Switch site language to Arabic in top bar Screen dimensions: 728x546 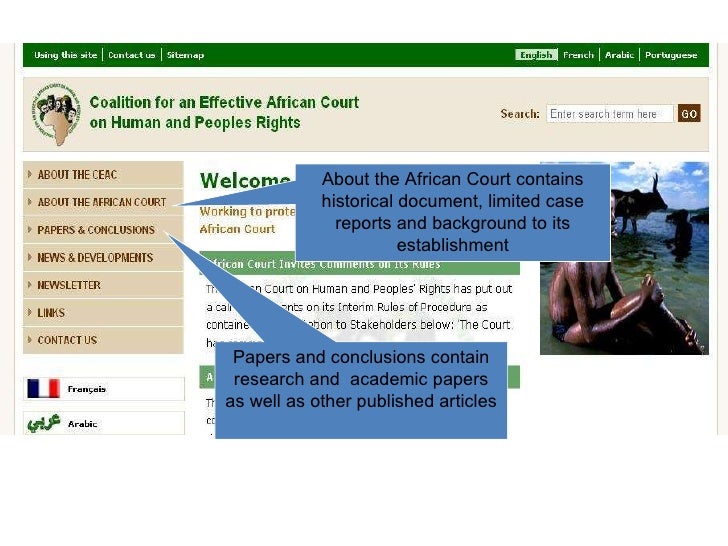coord(619,55)
